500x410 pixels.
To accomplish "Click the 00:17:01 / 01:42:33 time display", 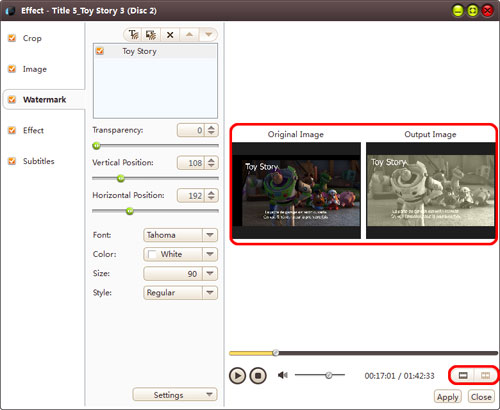I will click(399, 376).
